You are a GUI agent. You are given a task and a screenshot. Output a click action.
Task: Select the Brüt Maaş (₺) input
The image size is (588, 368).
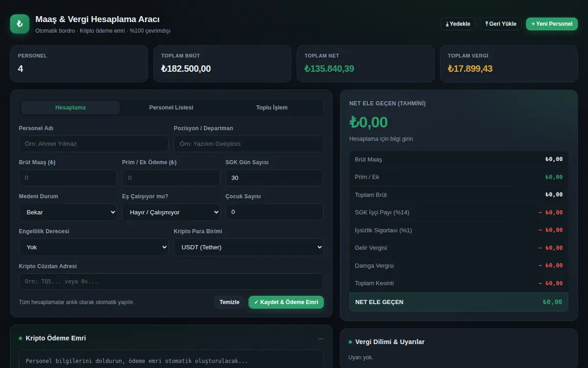68,178
